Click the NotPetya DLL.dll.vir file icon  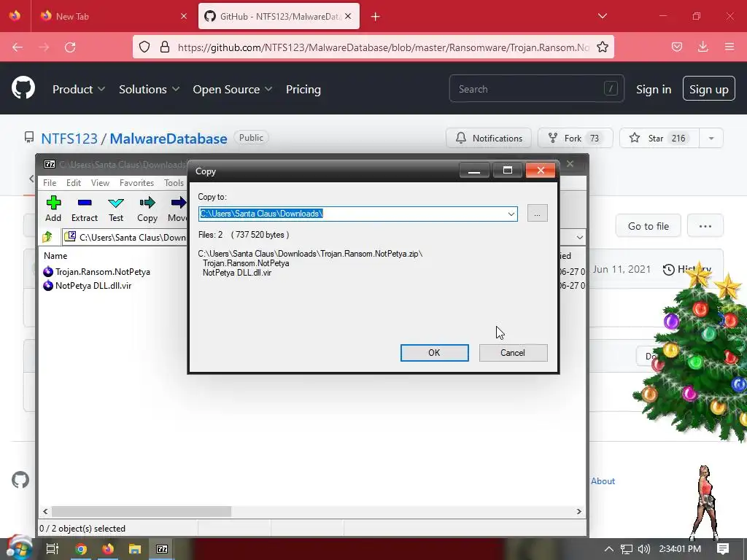point(48,285)
